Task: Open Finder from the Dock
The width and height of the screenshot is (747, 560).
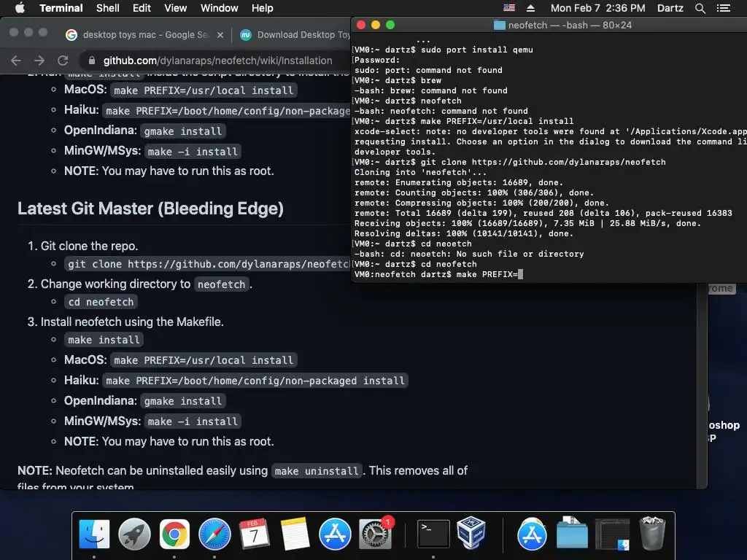Action: [94, 534]
